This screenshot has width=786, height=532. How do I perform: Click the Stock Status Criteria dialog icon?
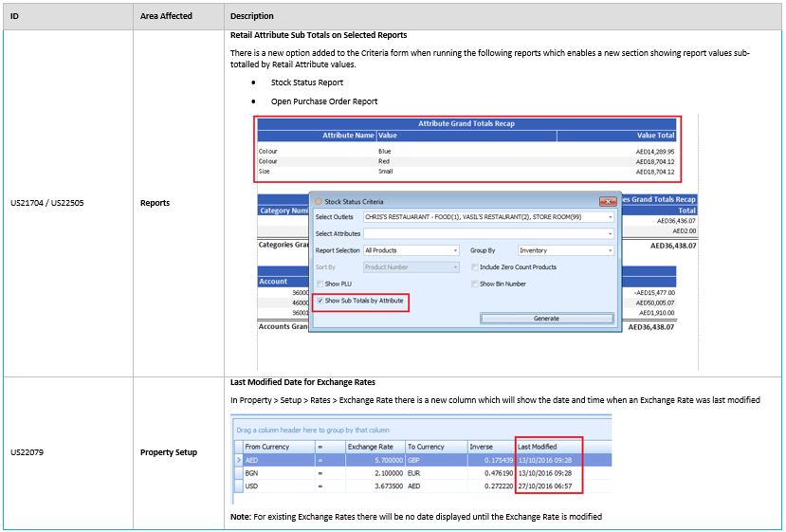pos(319,201)
